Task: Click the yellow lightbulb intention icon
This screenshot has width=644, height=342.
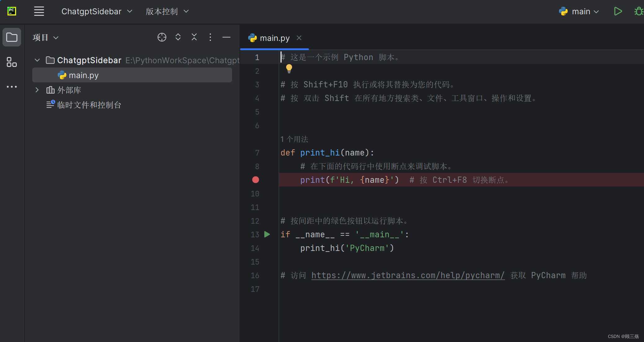Action: point(289,68)
